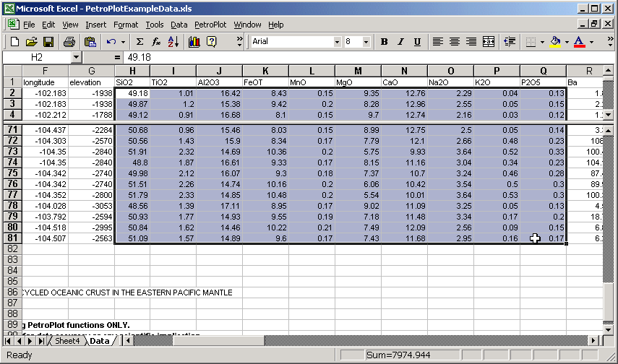Launch the Chart Wizard icon
618x364 pixels.
(194, 42)
